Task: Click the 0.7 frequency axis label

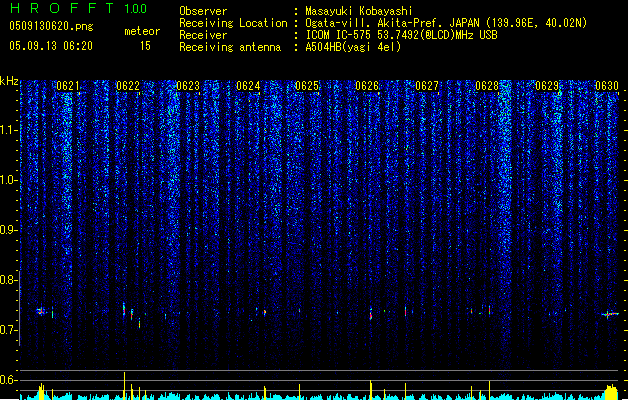Action: (7, 330)
